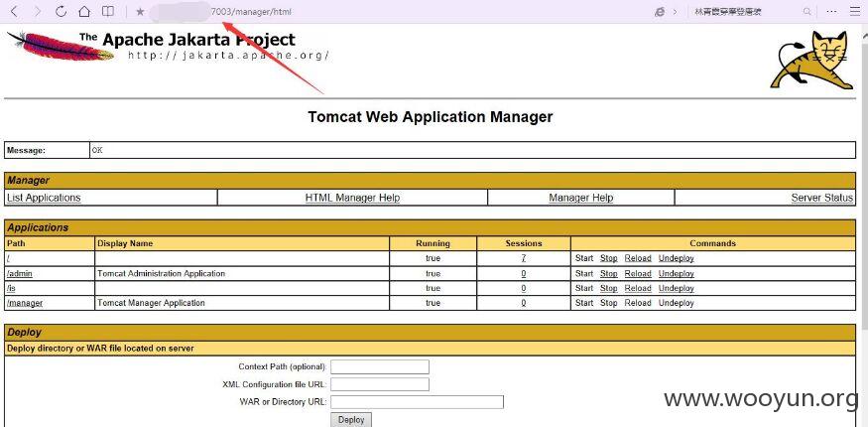Click the Context Path (optional) field
The width and height of the screenshot is (868, 427).
coord(380,366)
